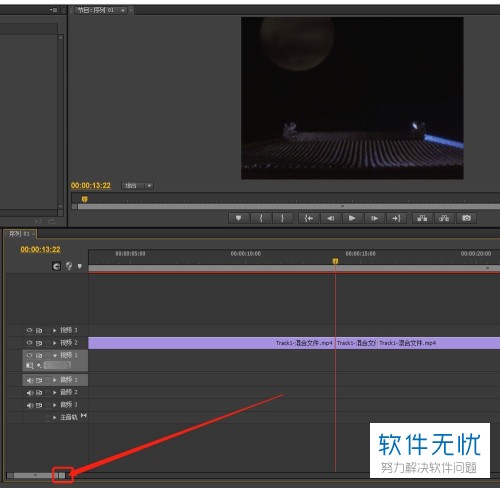Click the Extract button in Program monitor
Viewport: 500px width, 488px height.
(444, 218)
